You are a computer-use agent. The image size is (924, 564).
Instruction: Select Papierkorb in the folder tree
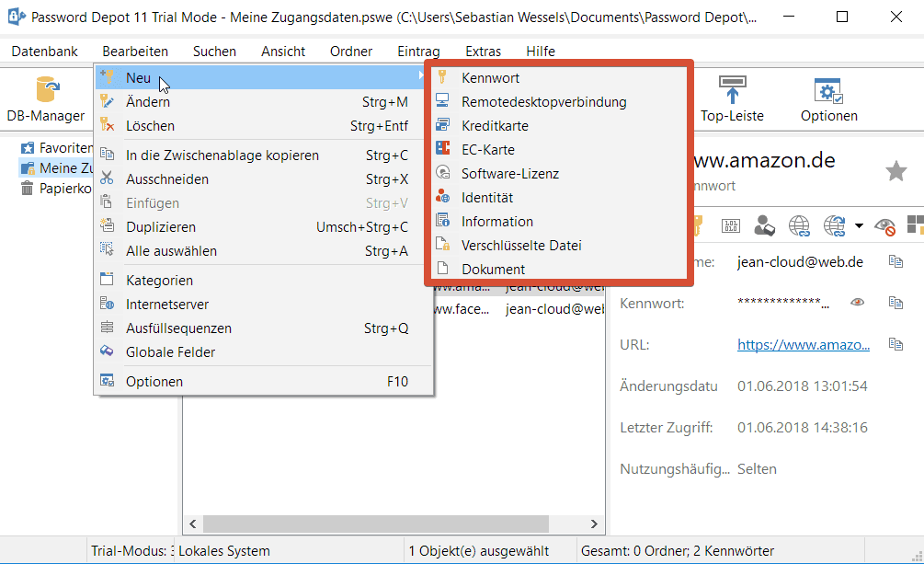tap(57, 189)
